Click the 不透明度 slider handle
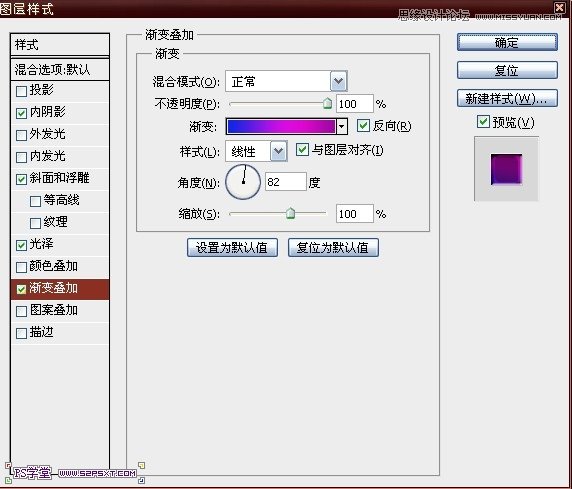572x489 pixels. [x=327, y=104]
